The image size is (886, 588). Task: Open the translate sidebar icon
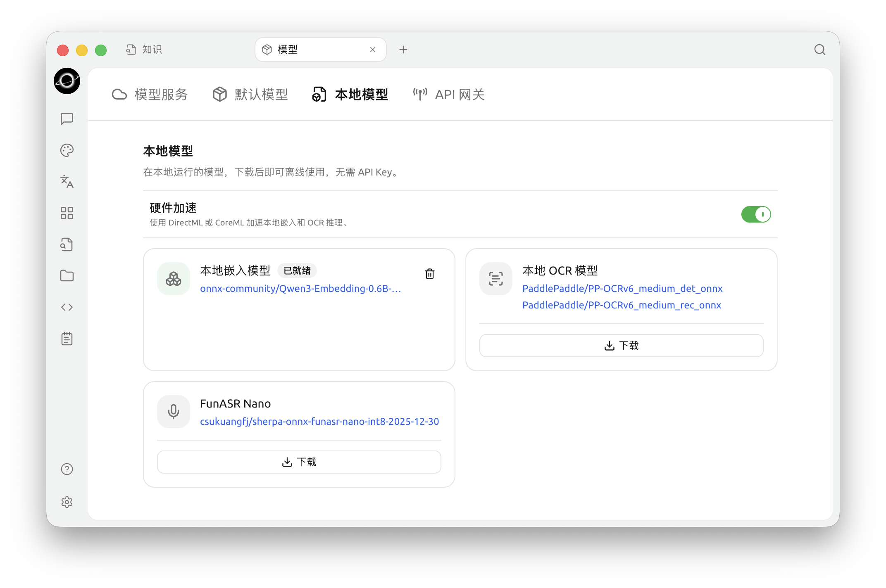67,182
